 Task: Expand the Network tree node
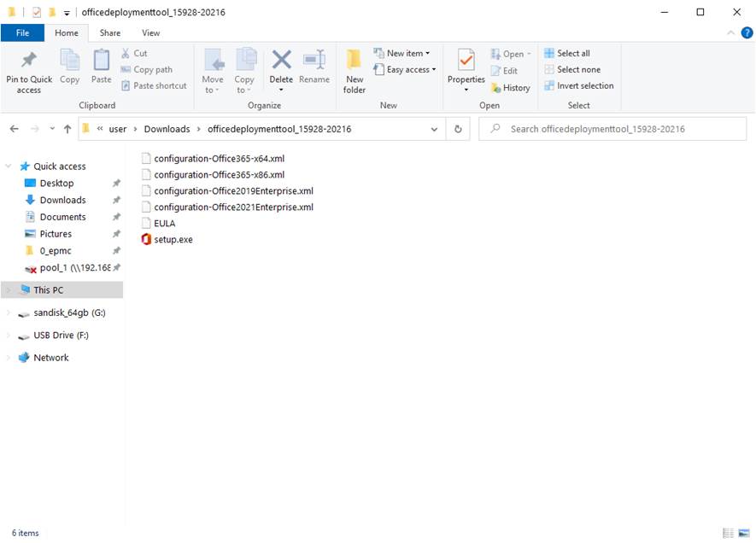9,358
